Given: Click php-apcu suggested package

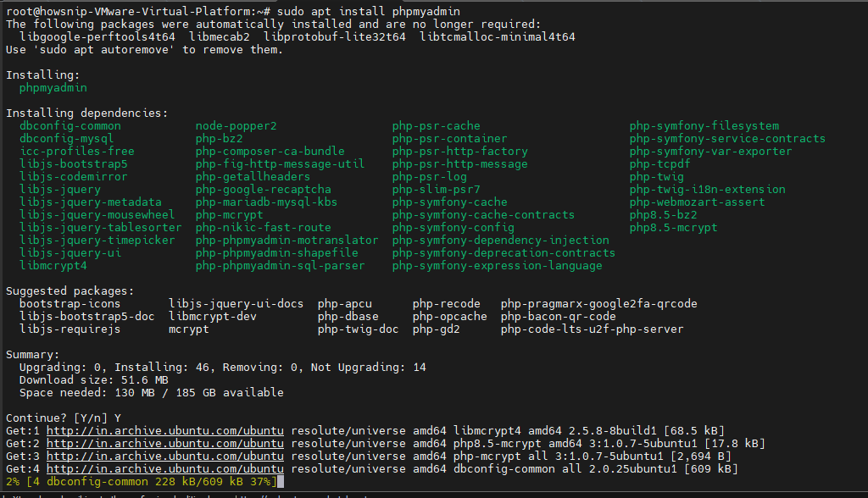Looking at the screenshot, I should click(x=345, y=304).
